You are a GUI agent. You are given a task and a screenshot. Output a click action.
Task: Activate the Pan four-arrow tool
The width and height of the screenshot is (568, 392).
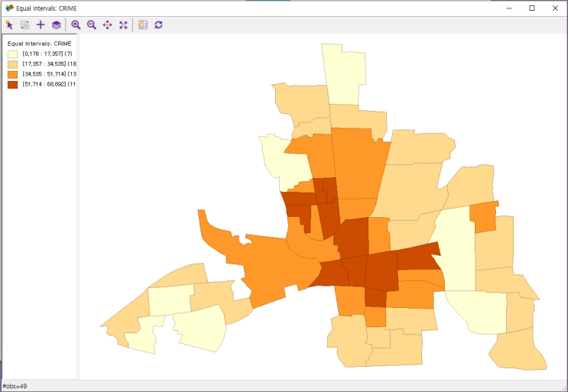tap(108, 25)
